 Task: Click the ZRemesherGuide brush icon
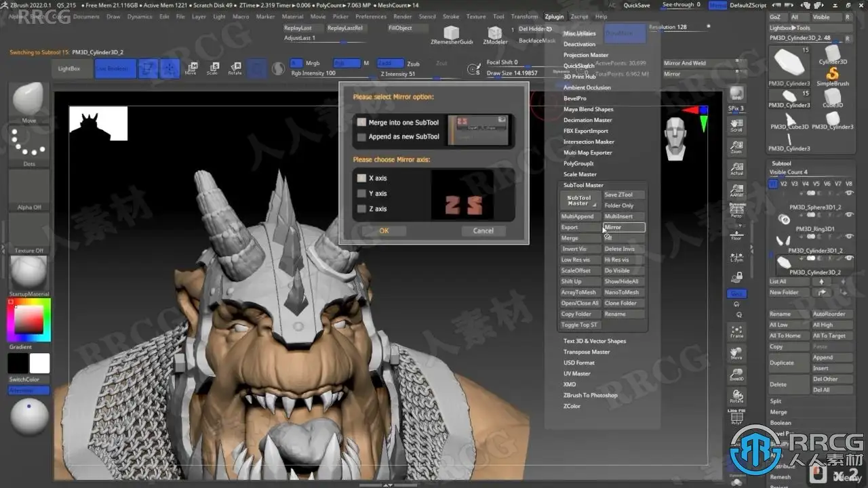tap(450, 34)
